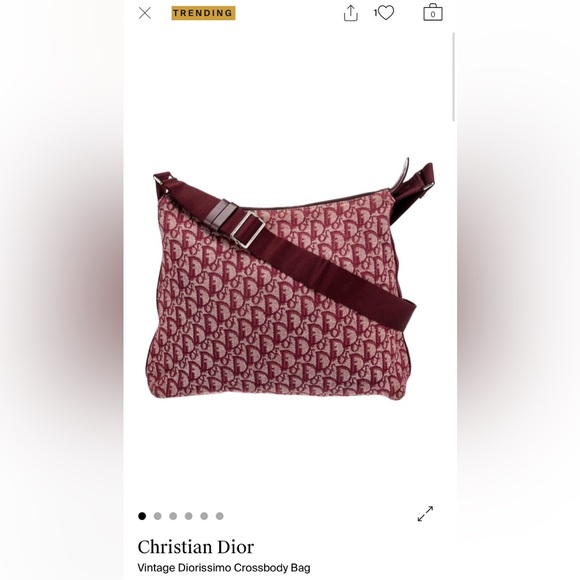Select the third image pagination dot
Image resolution: width=580 pixels, height=580 pixels.
pyautogui.click(x=173, y=516)
